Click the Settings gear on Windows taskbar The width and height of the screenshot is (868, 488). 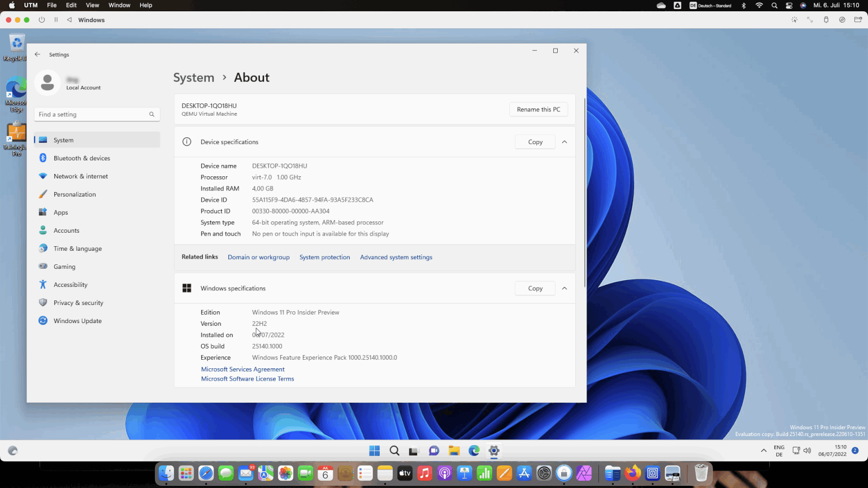[494, 451]
